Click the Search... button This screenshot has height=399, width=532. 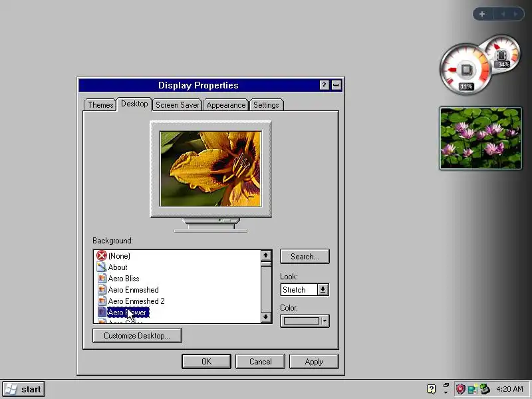click(305, 257)
